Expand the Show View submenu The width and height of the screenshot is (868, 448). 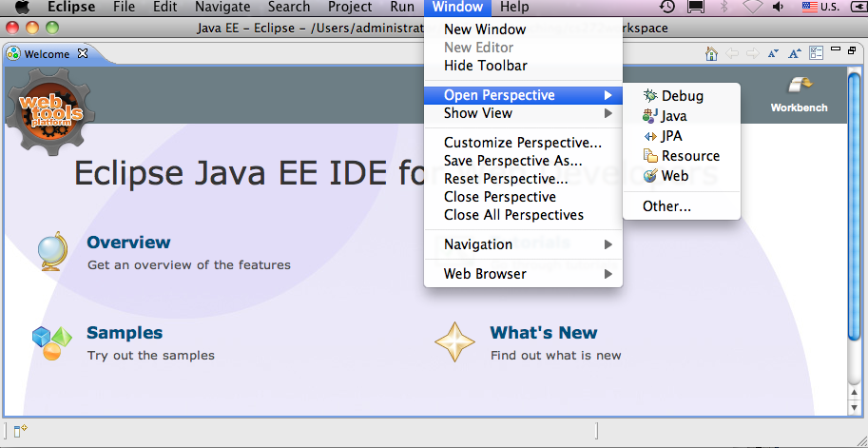coord(523,113)
